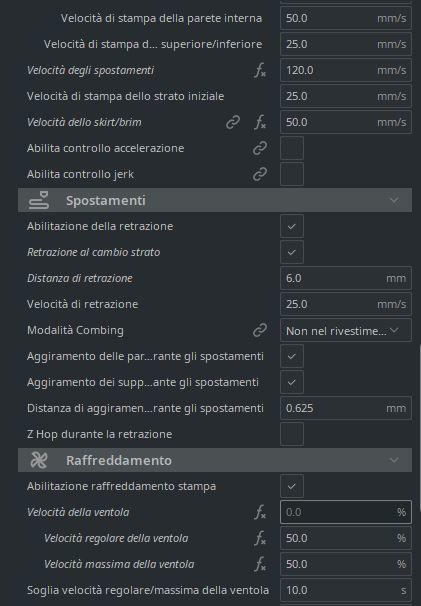Click the Soglia velocità regolare/massima value field
The image size is (421, 606).
(x=346, y=590)
